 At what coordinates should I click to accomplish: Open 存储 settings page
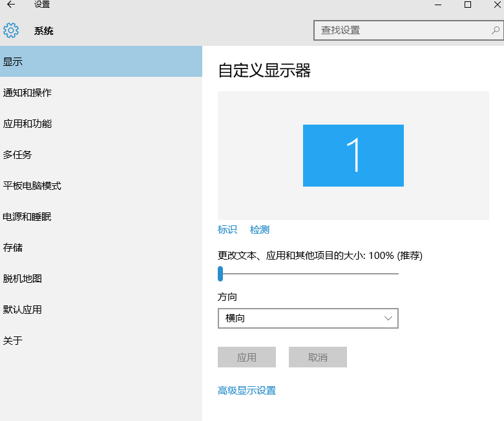13,248
